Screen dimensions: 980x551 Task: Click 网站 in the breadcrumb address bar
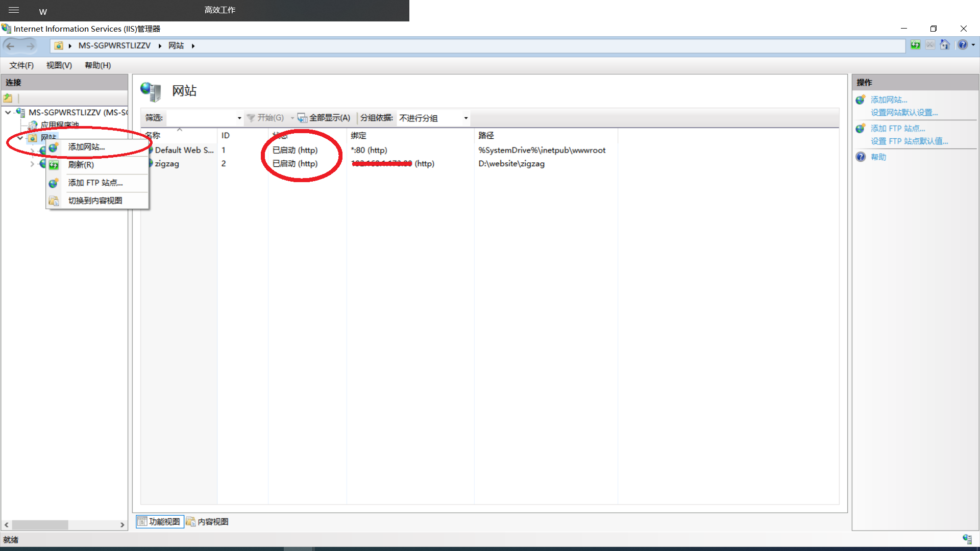pos(176,45)
